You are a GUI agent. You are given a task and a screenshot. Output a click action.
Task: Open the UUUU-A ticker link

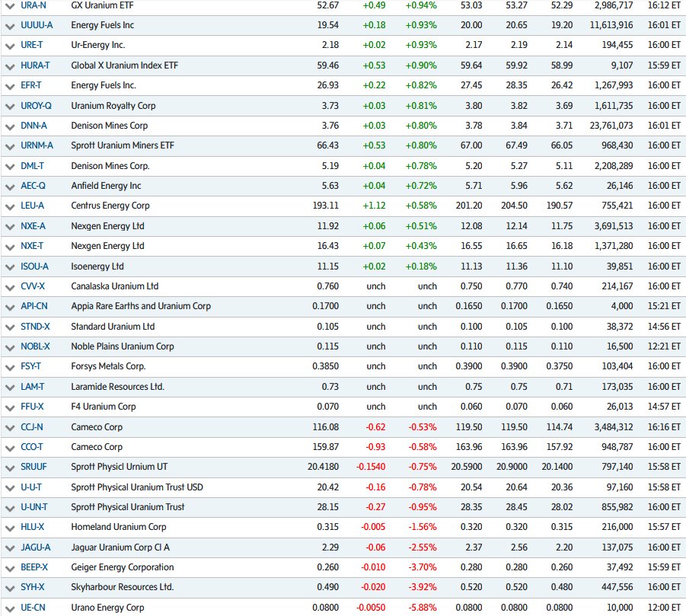pos(37,25)
